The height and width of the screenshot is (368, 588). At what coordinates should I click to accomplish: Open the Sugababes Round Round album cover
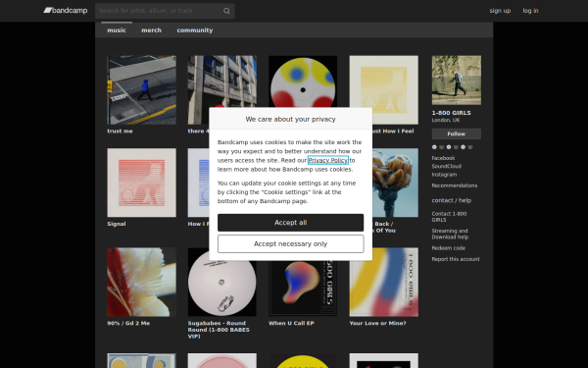222,282
